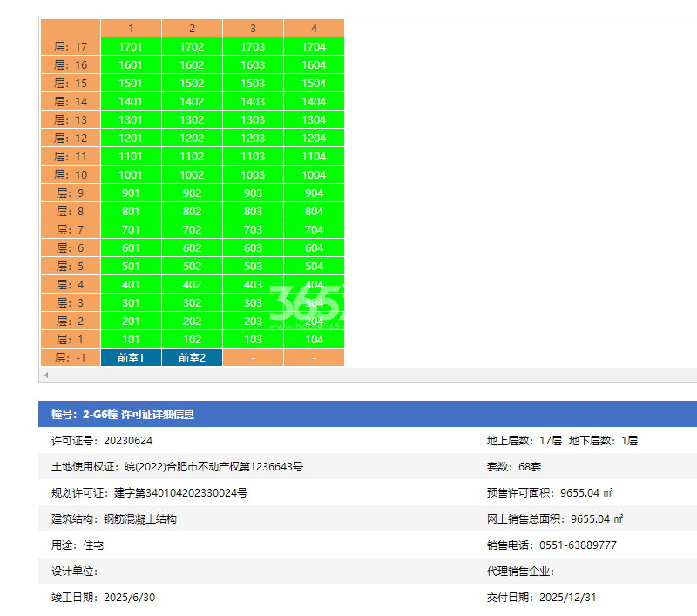The image size is (697, 616).
Task: Choose unit 1503 in the grid
Action: point(253,83)
